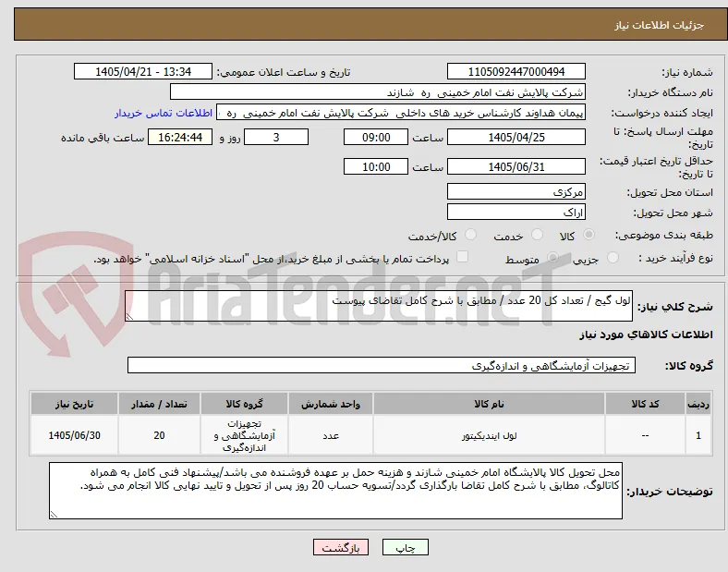Screen dimensions: 728x572
Task: Click the validity time field 10:00
Action: tap(376, 166)
